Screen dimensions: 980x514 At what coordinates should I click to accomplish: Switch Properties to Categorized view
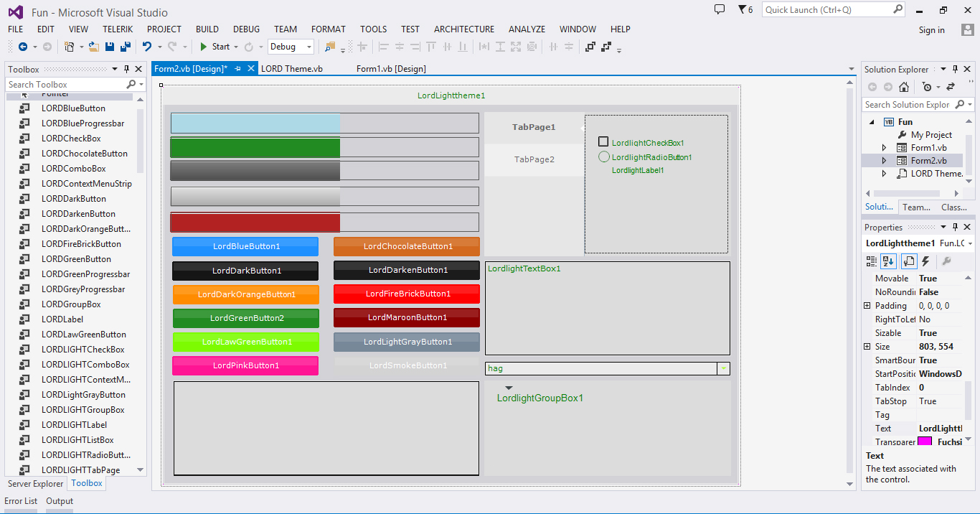click(870, 261)
